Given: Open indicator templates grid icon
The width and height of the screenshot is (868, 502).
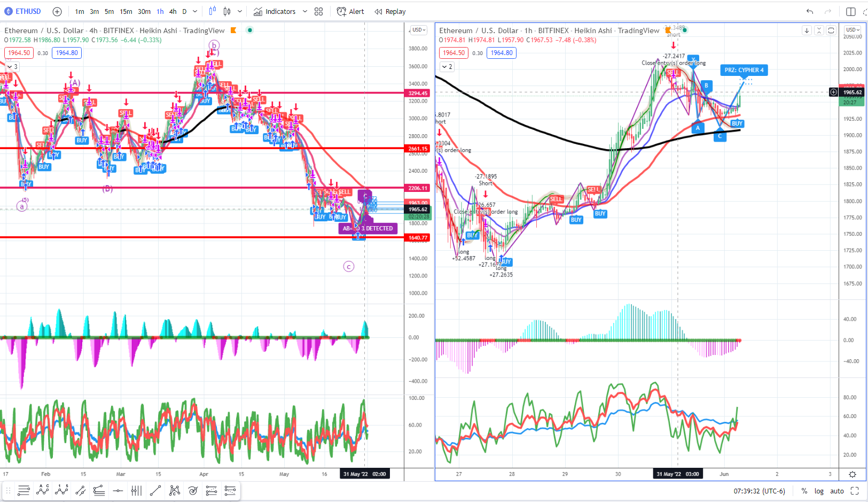Looking at the screenshot, I should tap(319, 11).
